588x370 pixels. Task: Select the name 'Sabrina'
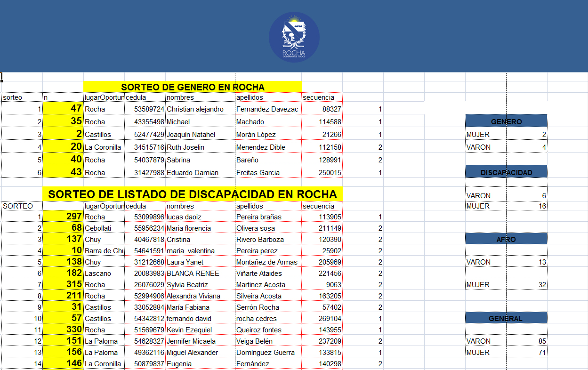coord(178,160)
